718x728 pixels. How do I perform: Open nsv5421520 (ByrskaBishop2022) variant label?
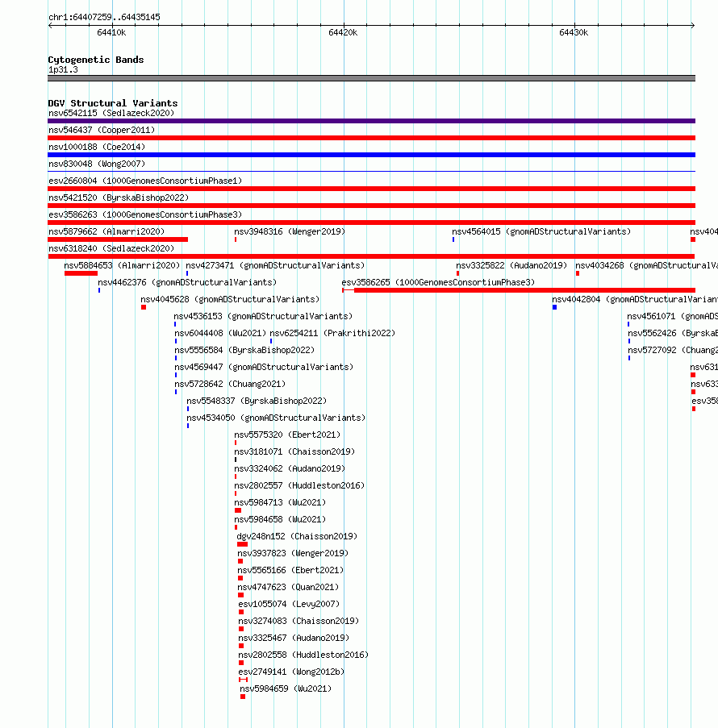point(119,198)
